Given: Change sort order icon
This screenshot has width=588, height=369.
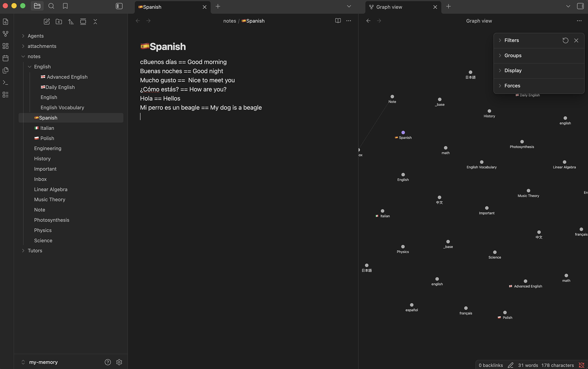Looking at the screenshot, I should (71, 22).
